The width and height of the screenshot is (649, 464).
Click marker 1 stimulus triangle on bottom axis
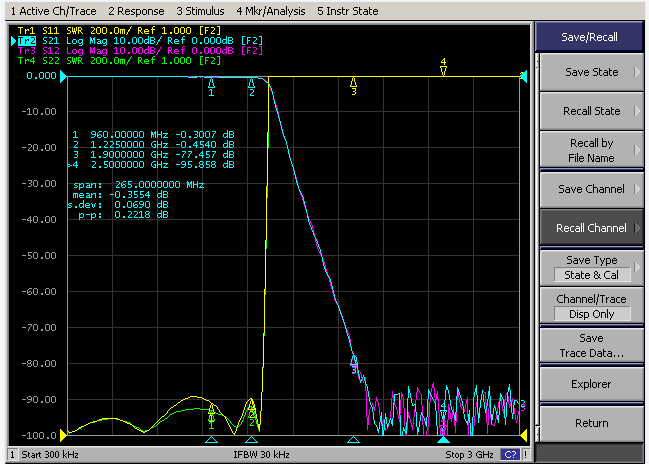pyautogui.click(x=212, y=440)
